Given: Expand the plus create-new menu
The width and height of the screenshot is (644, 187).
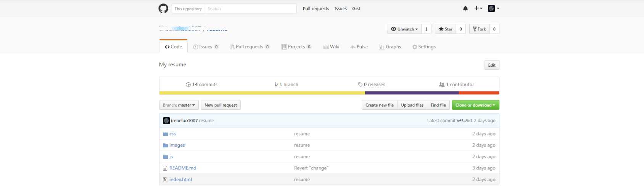Looking at the screenshot, I should (x=478, y=8).
